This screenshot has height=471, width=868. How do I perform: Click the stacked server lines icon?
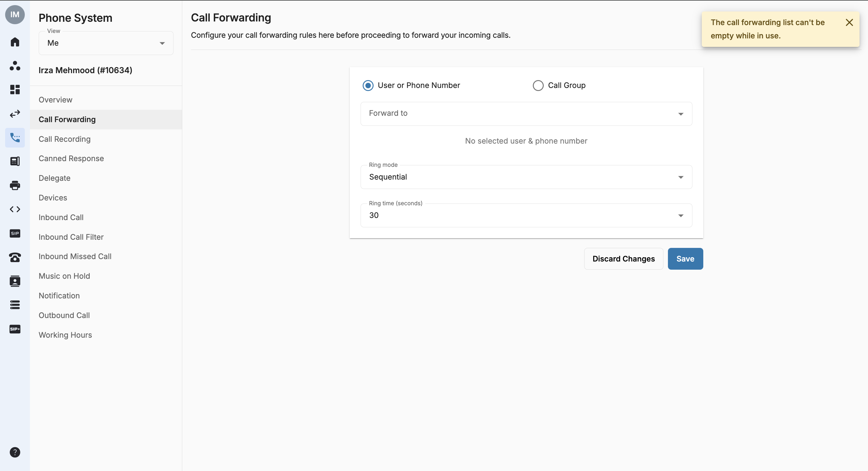point(15,305)
